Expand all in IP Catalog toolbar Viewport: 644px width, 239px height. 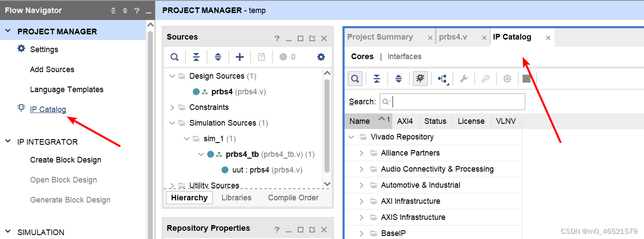(399, 79)
